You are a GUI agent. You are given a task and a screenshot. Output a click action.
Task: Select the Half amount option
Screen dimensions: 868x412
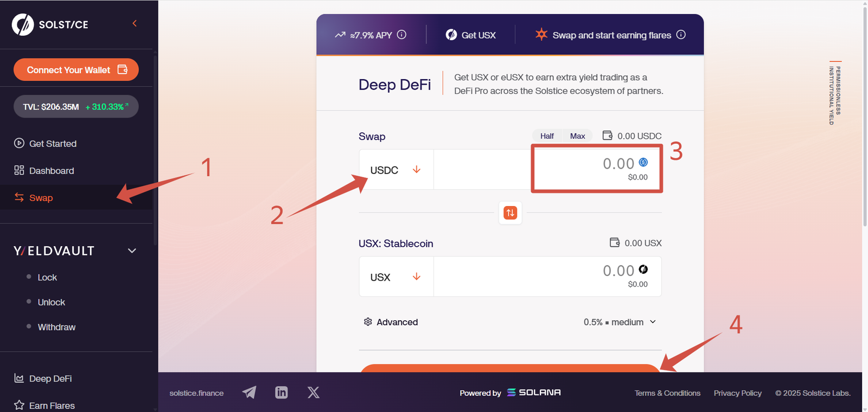coord(547,136)
